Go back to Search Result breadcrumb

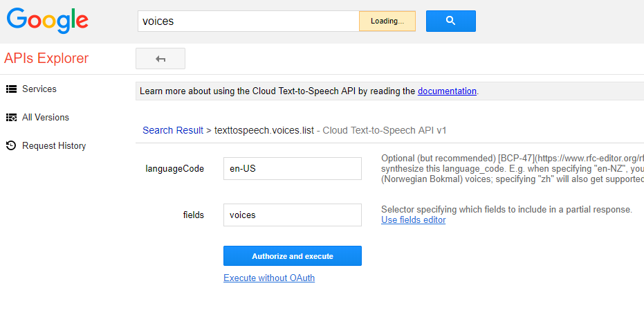(173, 131)
